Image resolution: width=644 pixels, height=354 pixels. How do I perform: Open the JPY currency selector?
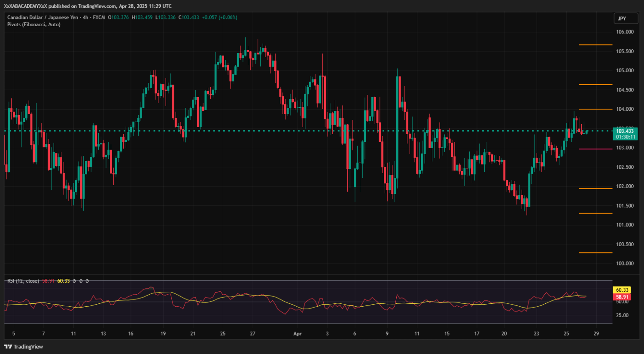pos(622,18)
